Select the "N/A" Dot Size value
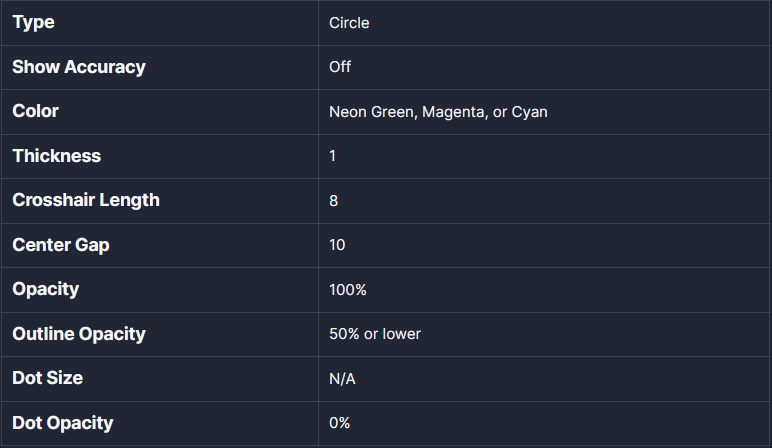This screenshot has width=772, height=448. (343, 379)
